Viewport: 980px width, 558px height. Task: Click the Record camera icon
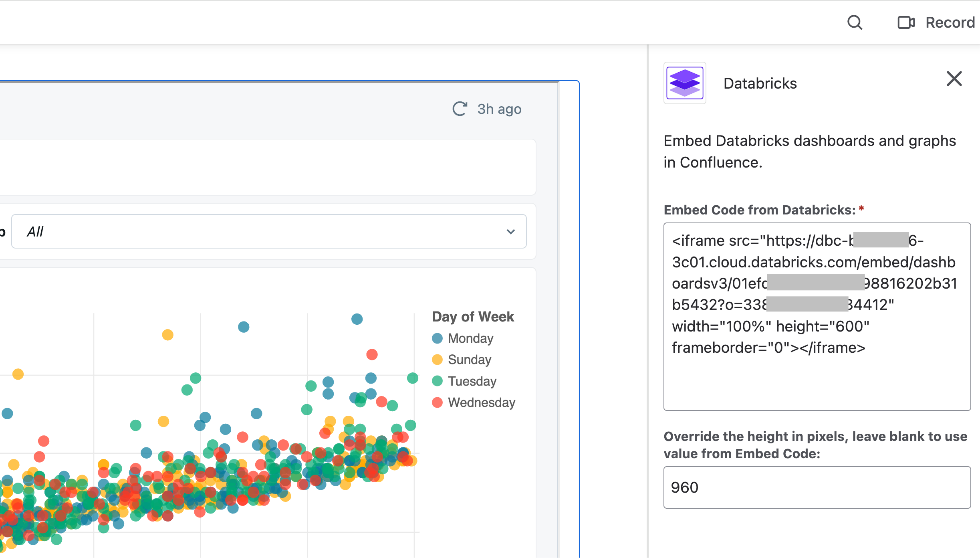[x=906, y=22]
